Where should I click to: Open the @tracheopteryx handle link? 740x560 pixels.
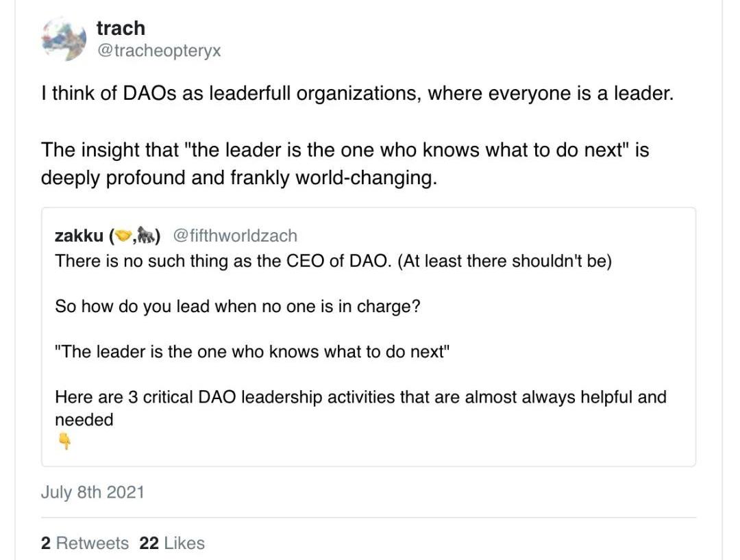[159, 51]
